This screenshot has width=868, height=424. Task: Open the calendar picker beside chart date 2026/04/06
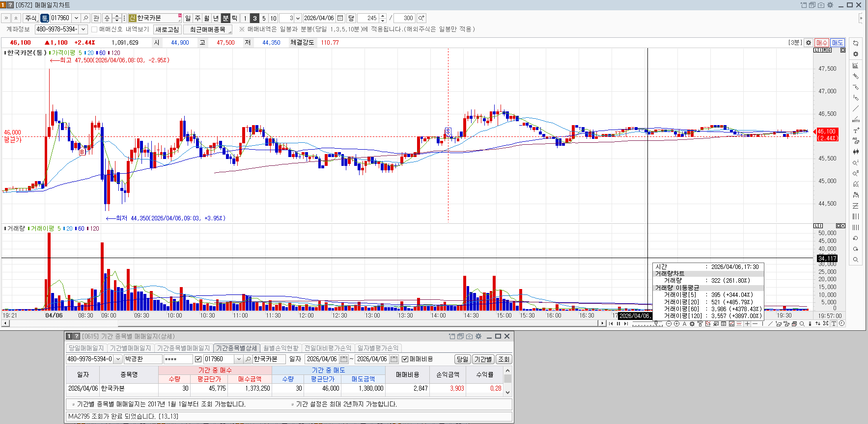click(340, 18)
